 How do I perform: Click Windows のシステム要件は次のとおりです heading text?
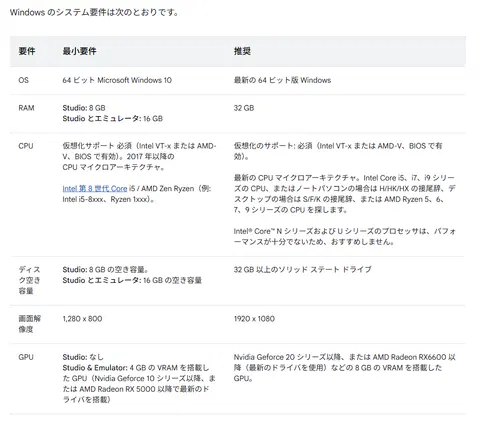94,13
